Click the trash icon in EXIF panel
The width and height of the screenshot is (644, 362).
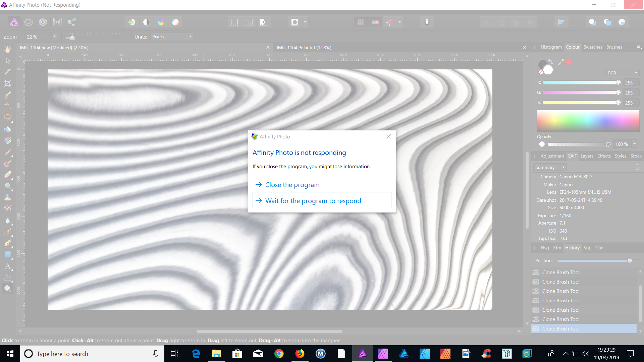click(637, 167)
